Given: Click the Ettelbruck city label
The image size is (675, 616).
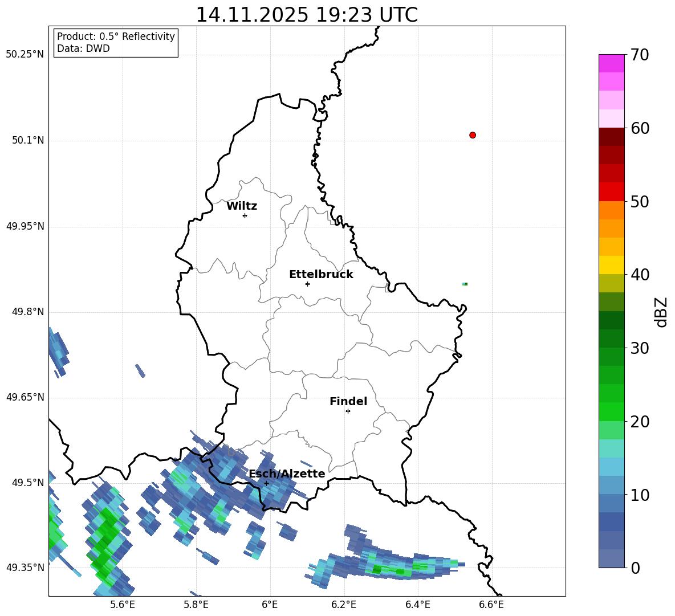Looking at the screenshot, I should click(x=321, y=275).
